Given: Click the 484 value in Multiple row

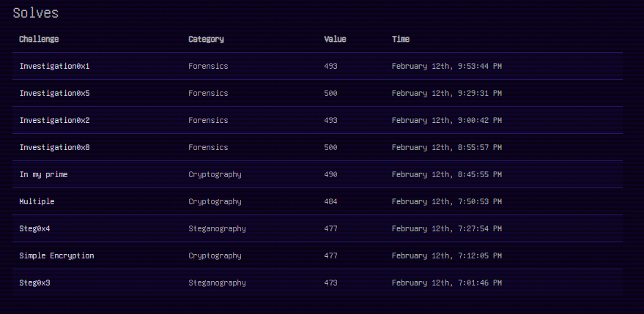Looking at the screenshot, I should 330,202.
